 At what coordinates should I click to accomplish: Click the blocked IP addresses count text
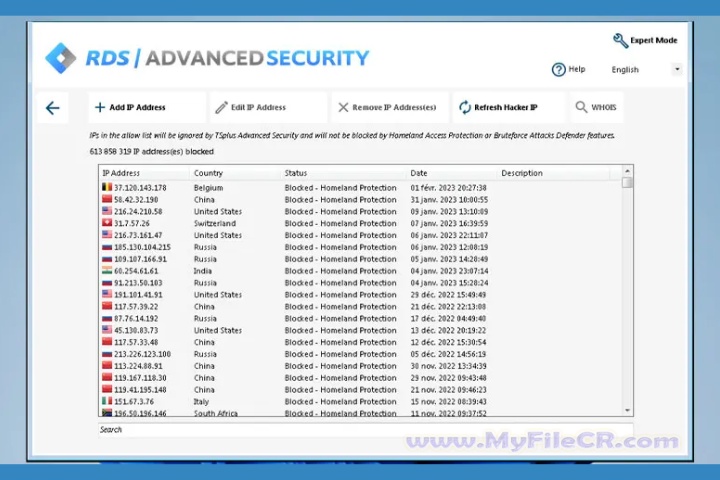pos(152,152)
